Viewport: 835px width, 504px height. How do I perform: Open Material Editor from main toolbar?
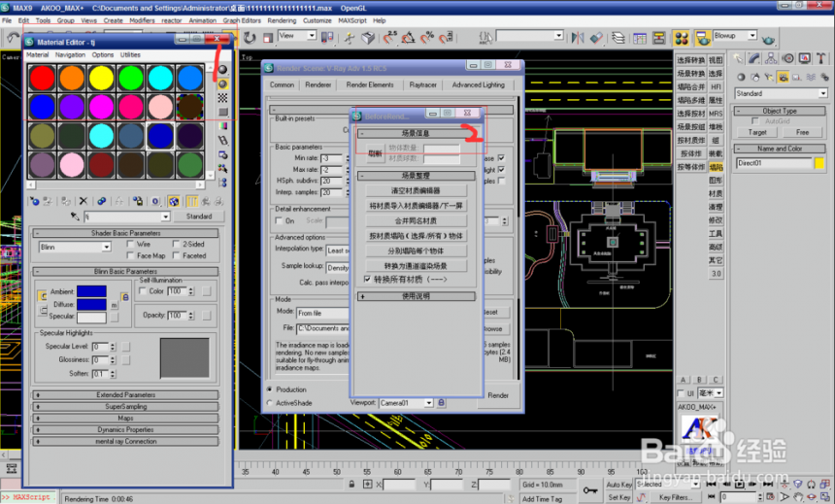(681, 37)
